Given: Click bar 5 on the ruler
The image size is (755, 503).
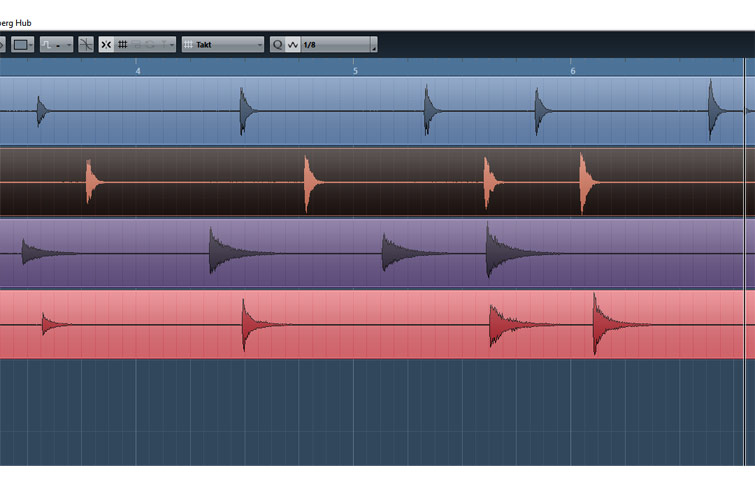Looking at the screenshot, I should (355, 71).
